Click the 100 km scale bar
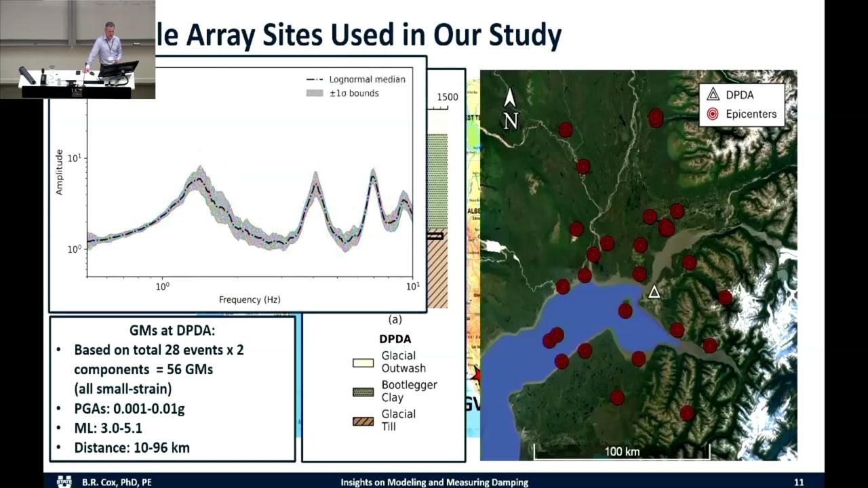This screenshot has height=488, width=868. [x=622, y=451]
